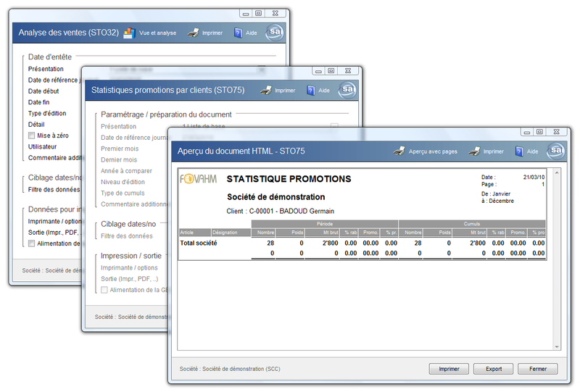Tick Alimentation de la GE checkbox in Statistiques promotions
The width and height of the screenshot is (580, 392).
(104, 290)
